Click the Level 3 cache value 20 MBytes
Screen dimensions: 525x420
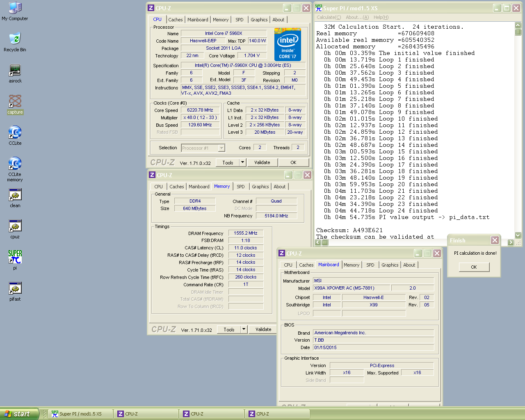coord(265,132)
